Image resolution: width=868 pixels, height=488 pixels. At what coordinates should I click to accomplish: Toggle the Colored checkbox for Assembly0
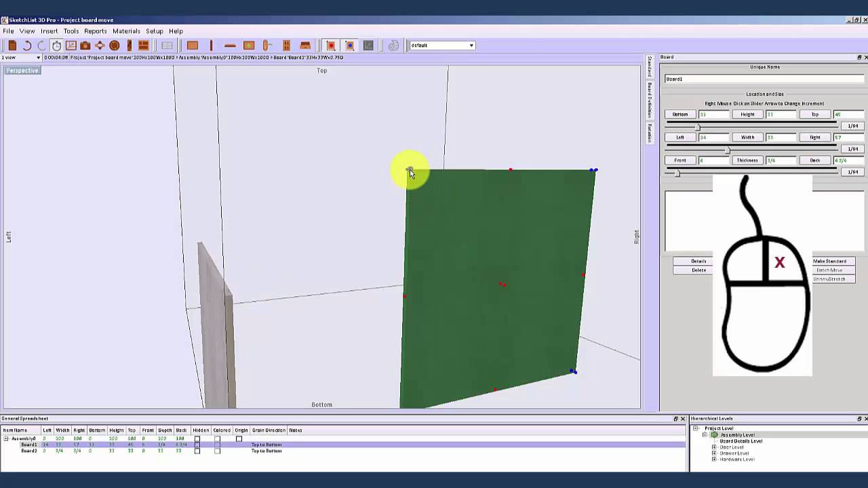tap(218, 439)
